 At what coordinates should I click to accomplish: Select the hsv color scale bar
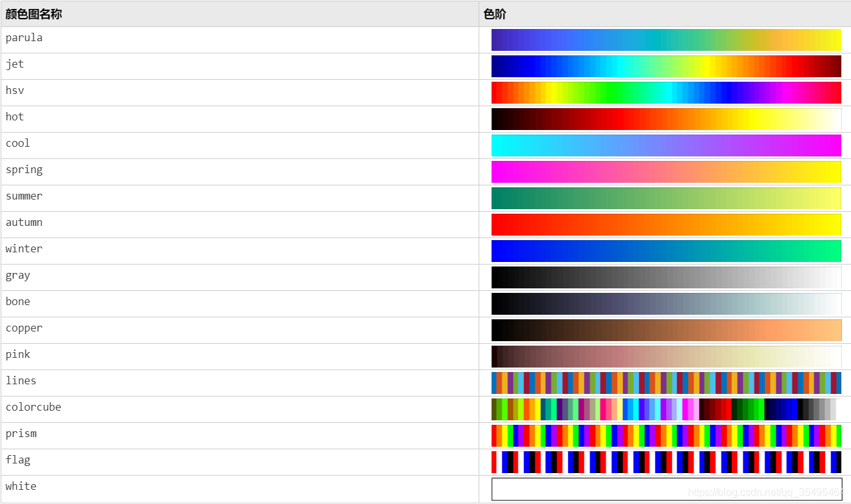pyautogui.click(x=666, y=93)
